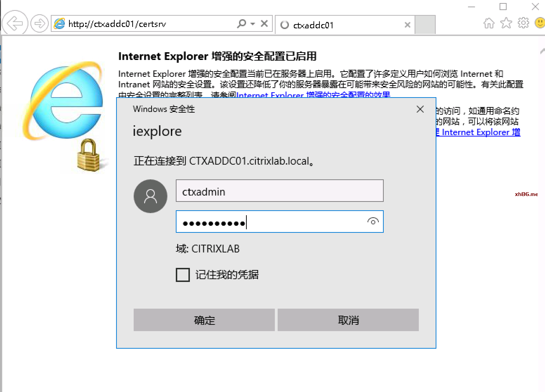Image resolution: width=545 pixels, height=392 pixels.
Task: Go back with the browser Back arrow
Action: pyautogui.click(x=15, y=23)
